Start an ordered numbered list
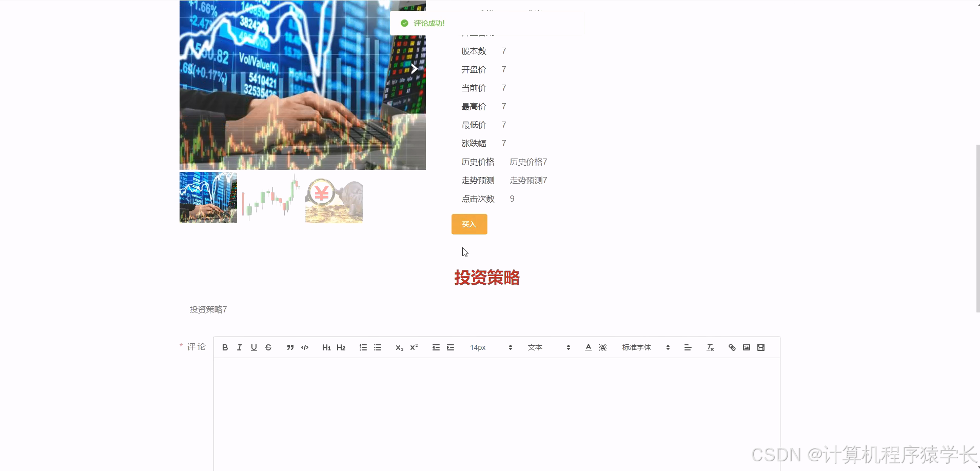Image resolution: width=980 pixels, height=471 pixels. click(x=363, y=347)
